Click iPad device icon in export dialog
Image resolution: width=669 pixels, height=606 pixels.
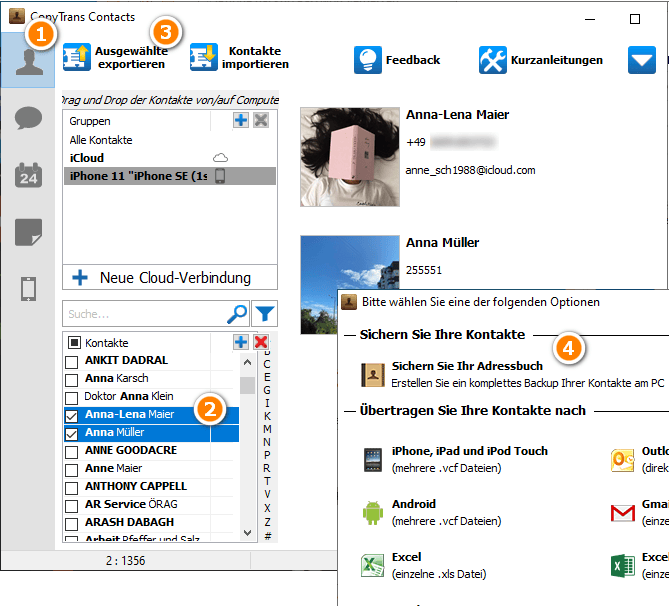373,460
